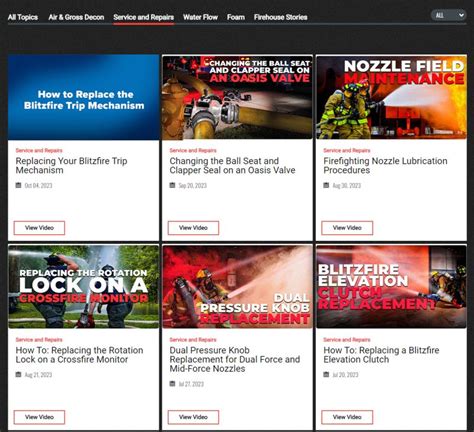Click View Video for Nozzle Lubrication Procedures
The width and height of the screenshot is (474, 432).
pyautogui.click(x=347, y=228)
